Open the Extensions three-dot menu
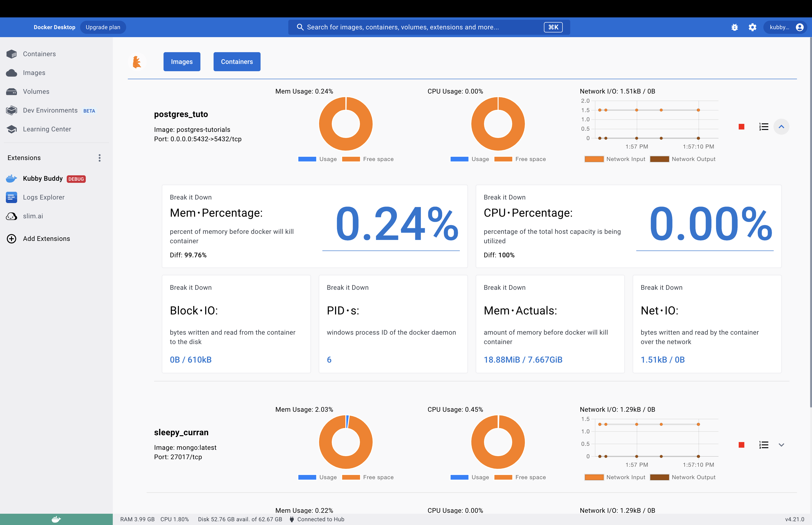Viewport: 812px width, 525px height. pos(99,158)
